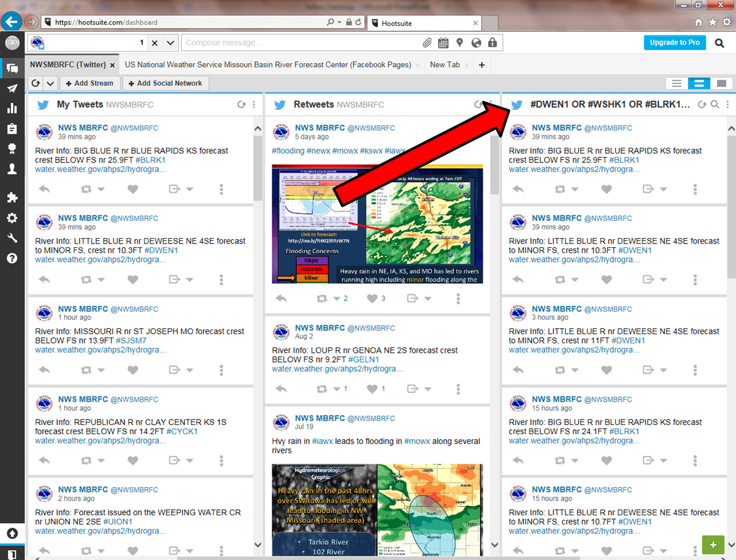Switch to three-line compact stream view
Viewport: 736px width, 560px height.
tap(677, 83)
